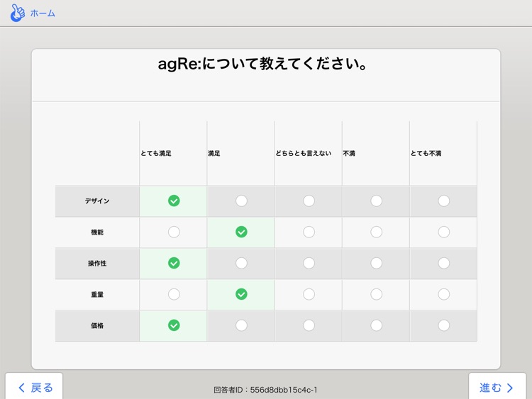Select とても満足 for 重量 row

tap(174, 295)
